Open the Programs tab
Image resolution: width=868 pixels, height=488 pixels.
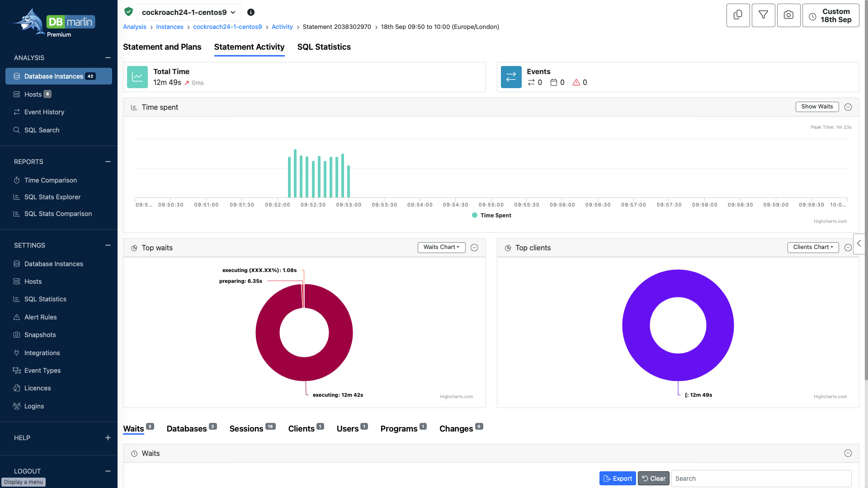403,428
